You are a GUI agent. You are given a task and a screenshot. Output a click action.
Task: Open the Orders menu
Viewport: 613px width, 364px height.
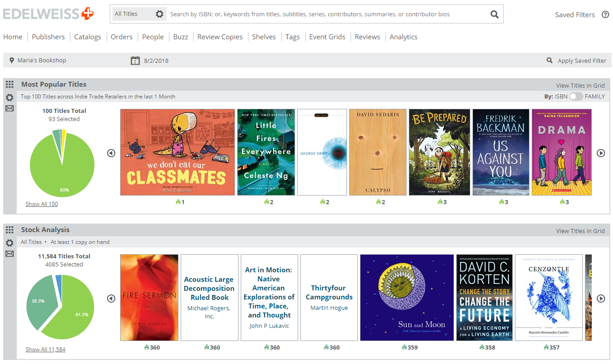coord(122,37)
